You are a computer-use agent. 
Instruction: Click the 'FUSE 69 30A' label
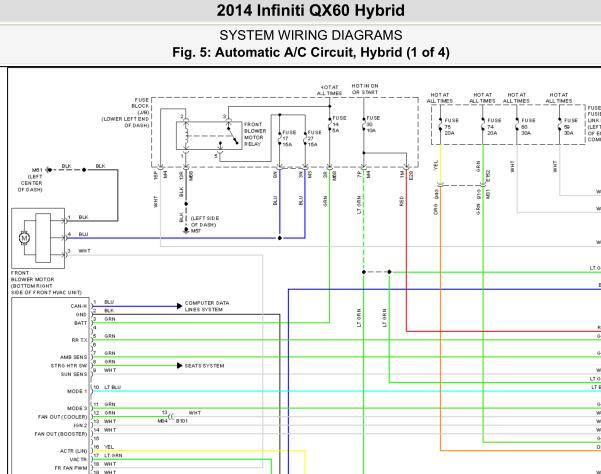point(571,127)
